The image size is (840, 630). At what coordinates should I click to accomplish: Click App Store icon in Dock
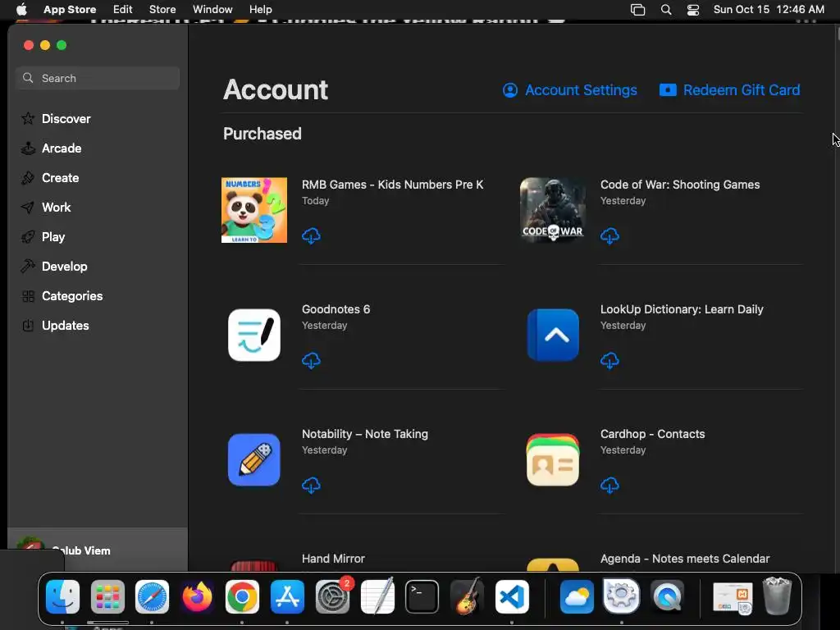point(287,596)
